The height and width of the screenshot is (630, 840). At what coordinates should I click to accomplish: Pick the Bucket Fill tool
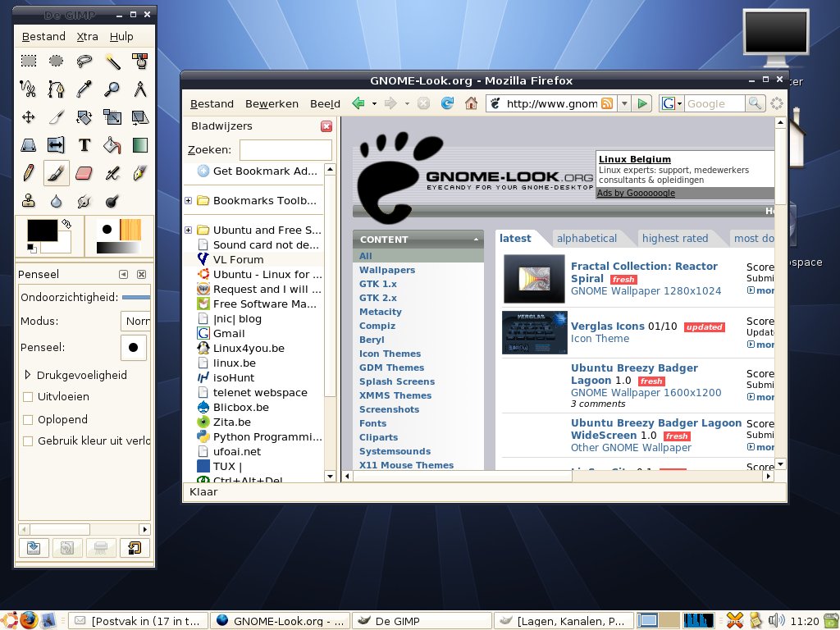coord(112,144)
